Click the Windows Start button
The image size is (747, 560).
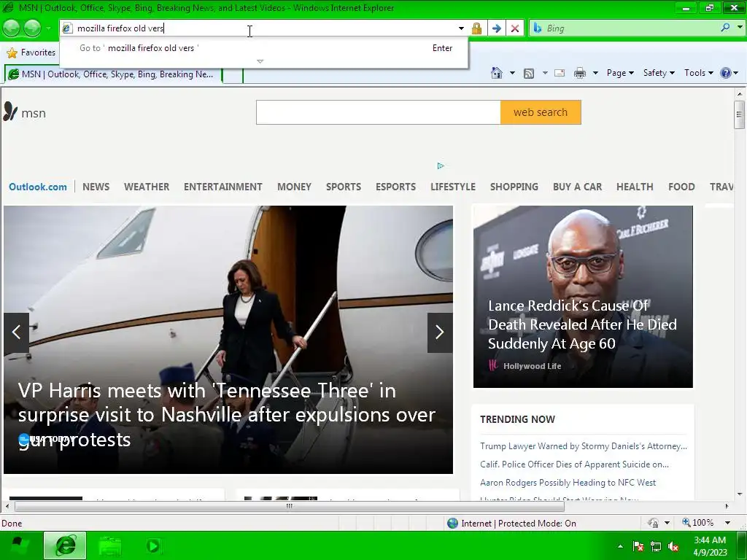tap(20, 545)
